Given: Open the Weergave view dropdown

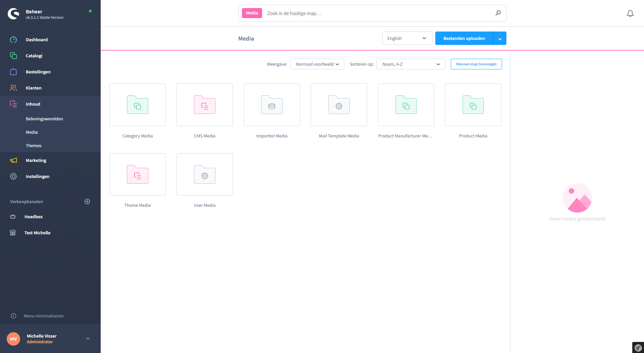Looking at the screenshot, I should click(317, 64).
